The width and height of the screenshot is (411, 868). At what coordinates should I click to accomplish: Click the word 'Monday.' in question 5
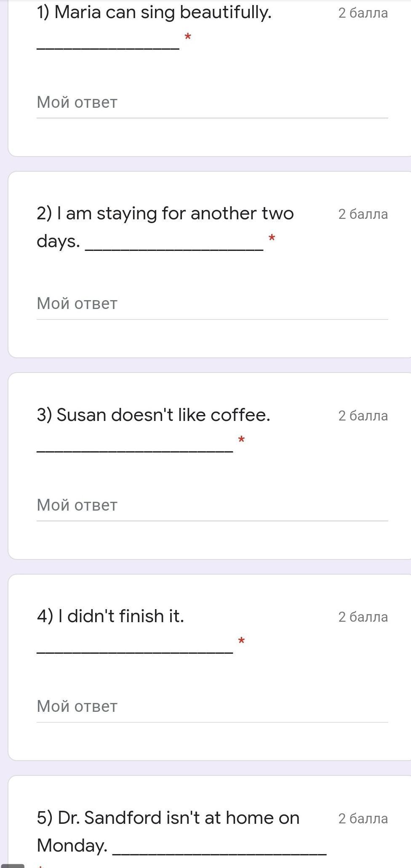click(x=72, y=846)
